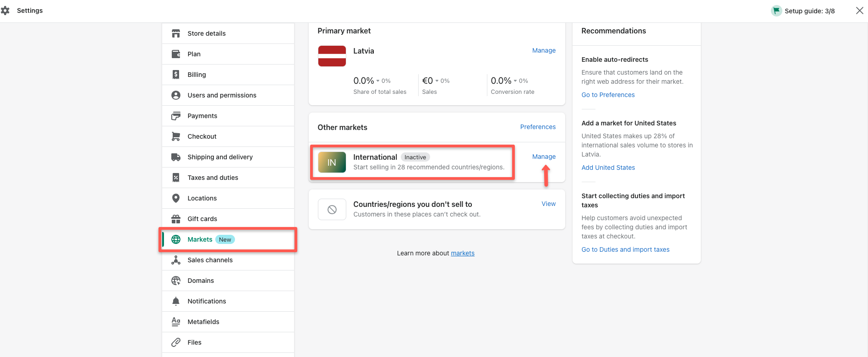
Task: Go to Billing settings
Action: click(228, 75)
